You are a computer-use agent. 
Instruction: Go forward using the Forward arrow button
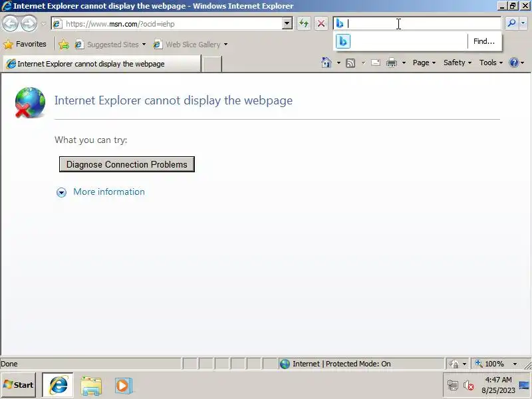click(x=29, y=24)
